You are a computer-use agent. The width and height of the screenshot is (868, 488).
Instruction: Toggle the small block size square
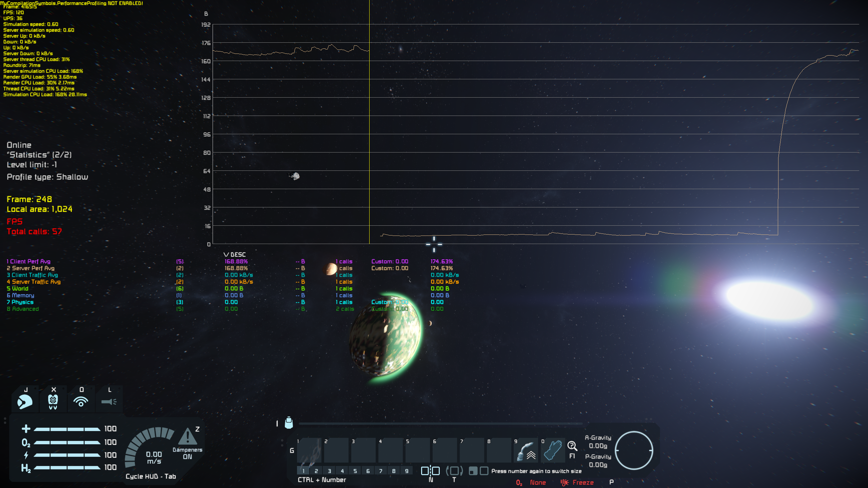pos(473,471)
